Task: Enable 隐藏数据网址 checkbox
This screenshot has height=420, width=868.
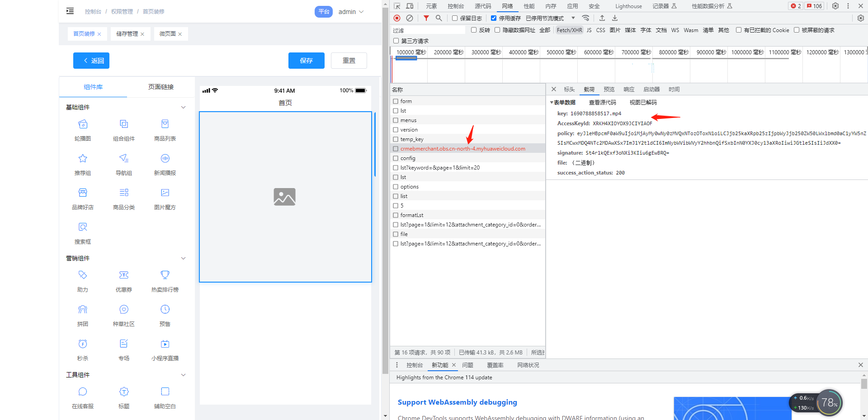Action: (497, 30)
